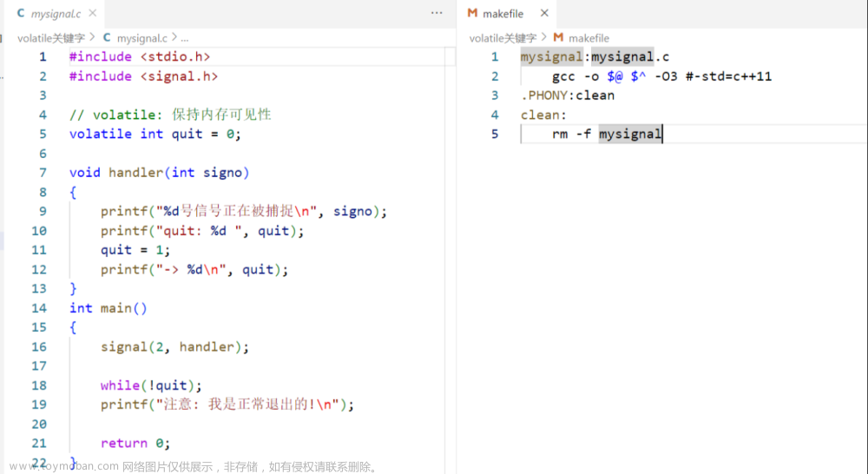
Task: Click the 'return 0;' statement
Action: pyautogui.click(x=135, y=444)
